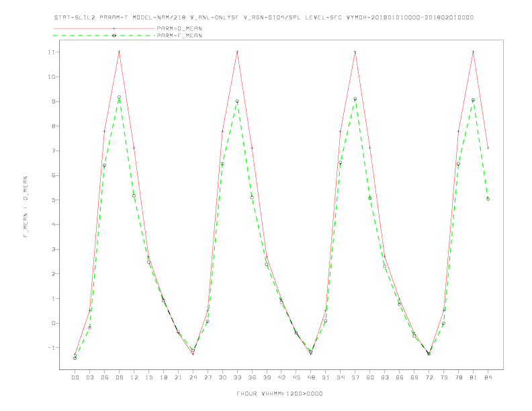Click x-axis tick label 51
This screenshot has width=532, height=411.
click(x=326, y=377)
